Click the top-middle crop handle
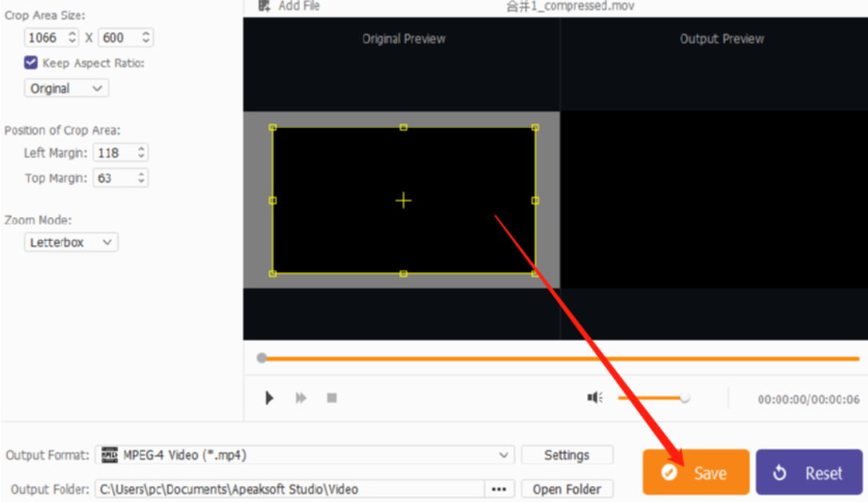Screen dimensions: 868x502 (x=404, y=128)
